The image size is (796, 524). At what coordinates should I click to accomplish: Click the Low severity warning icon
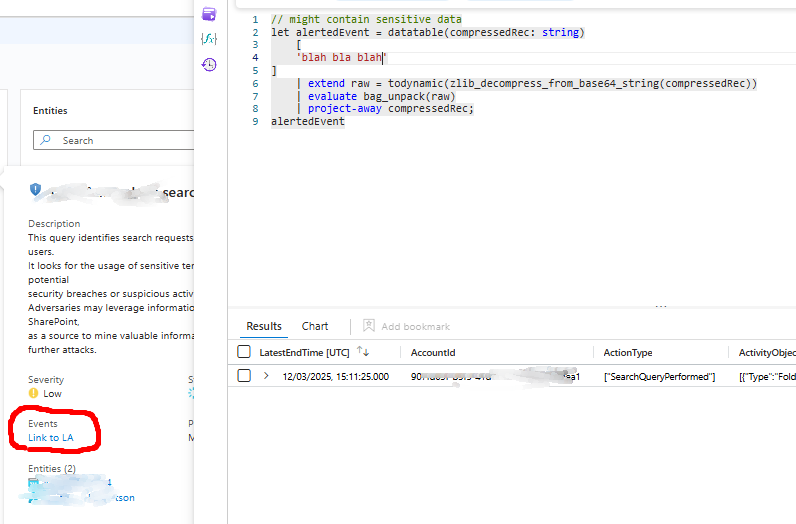34,393
